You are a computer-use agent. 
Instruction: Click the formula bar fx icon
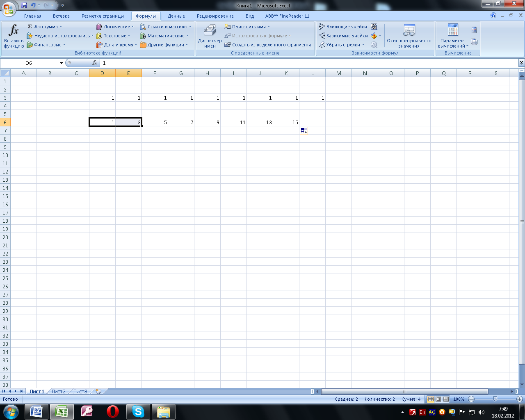(95, 63)
